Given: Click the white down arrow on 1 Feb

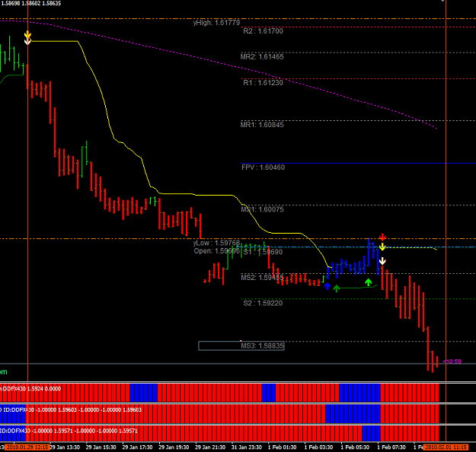Looking at the screenshot, I should [382, 261].
